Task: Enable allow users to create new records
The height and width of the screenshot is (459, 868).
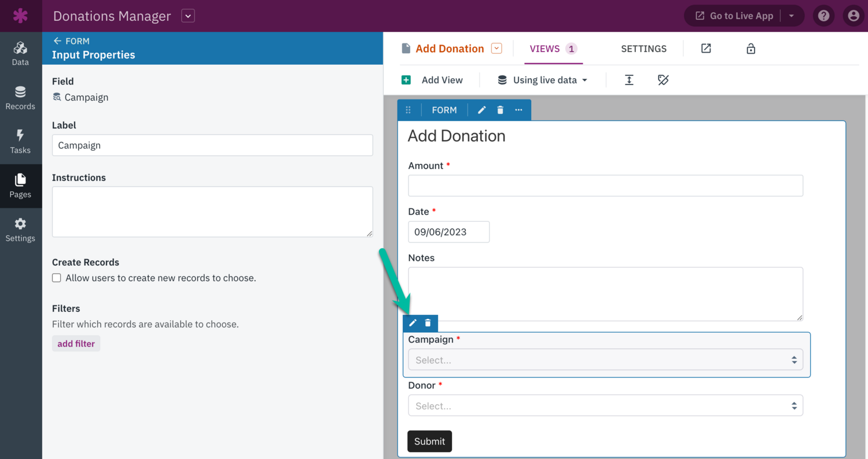Action: (57, 278)
